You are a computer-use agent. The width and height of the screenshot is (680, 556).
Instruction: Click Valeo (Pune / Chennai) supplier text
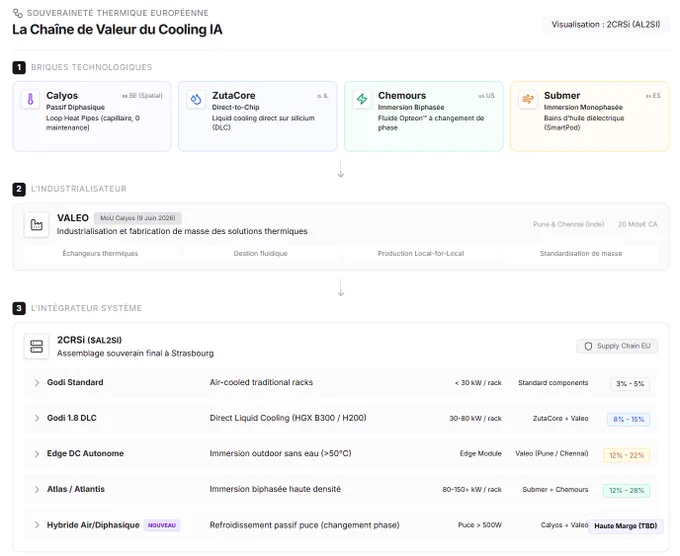coord(552,454)
